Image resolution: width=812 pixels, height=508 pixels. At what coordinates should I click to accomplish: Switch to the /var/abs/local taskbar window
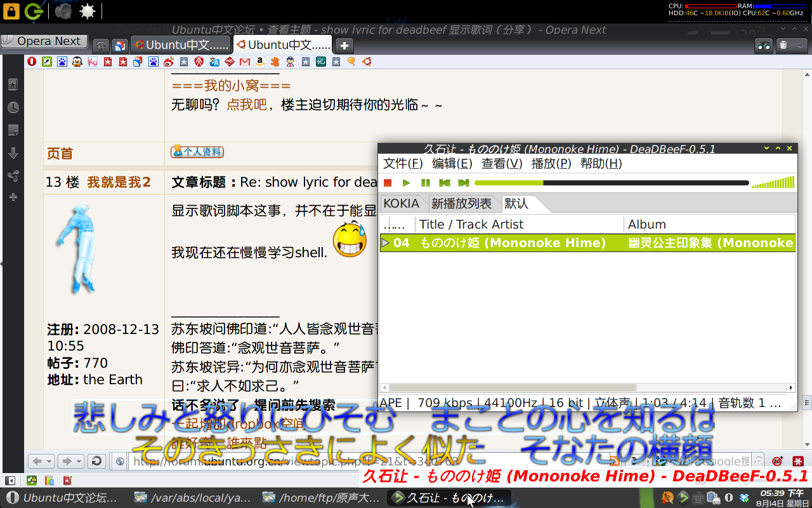tap(192, 498)
